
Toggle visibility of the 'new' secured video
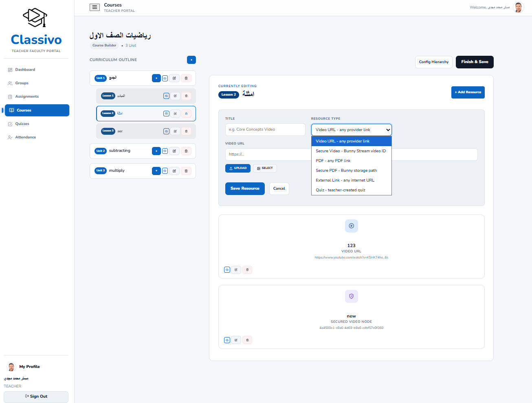click(x=227, y=340)
